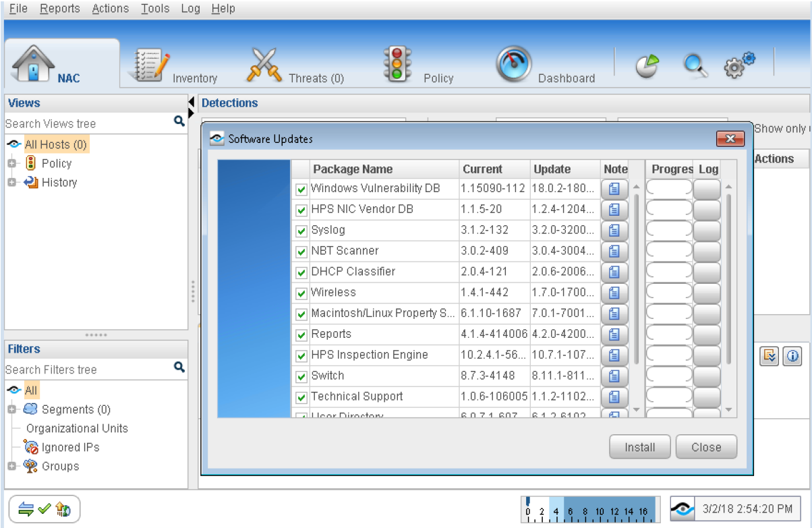The image size is (812, 528).
Task: Open the gear options icon
Action: pyautogui.click(x=739, y=66)
